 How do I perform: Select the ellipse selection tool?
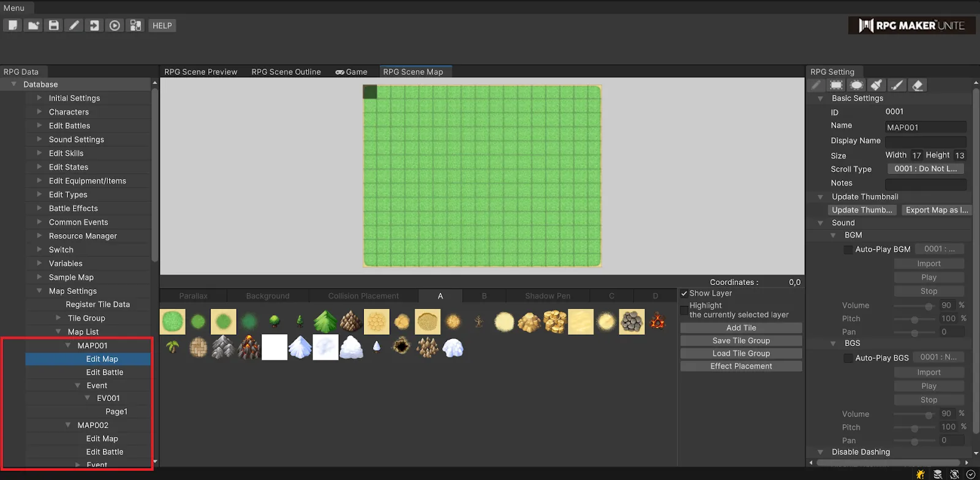pyautogui.click(x=856, y=85)
